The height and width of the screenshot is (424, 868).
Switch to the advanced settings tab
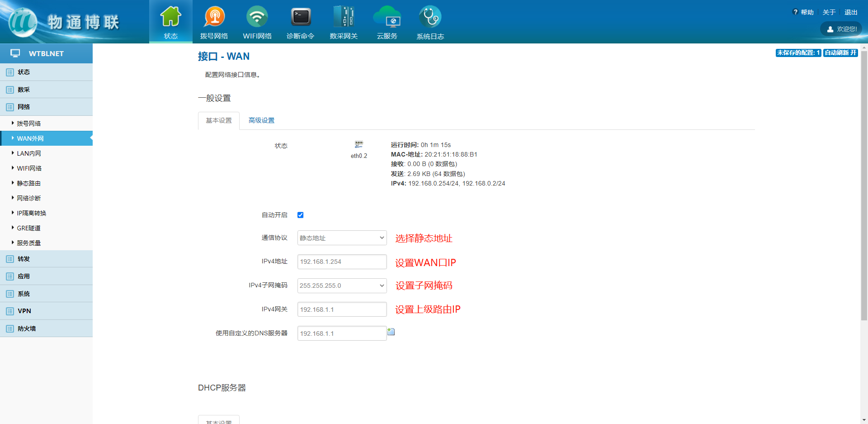(261, 120)
